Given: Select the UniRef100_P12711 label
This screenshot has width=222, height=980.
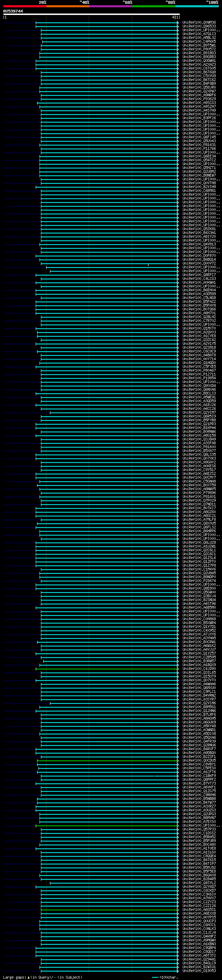Looking at the screenshot, I should (199, 374).
